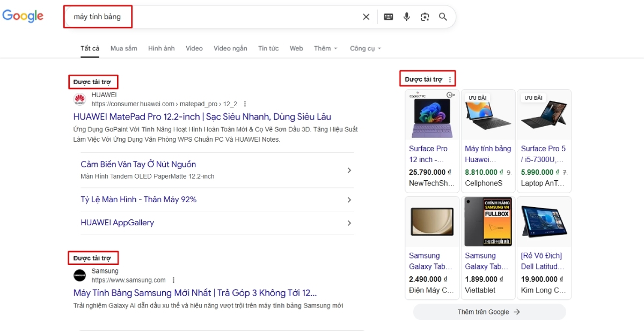
Task: Open the "Công cụ" dropdown
Action: [x=365, y=48]
